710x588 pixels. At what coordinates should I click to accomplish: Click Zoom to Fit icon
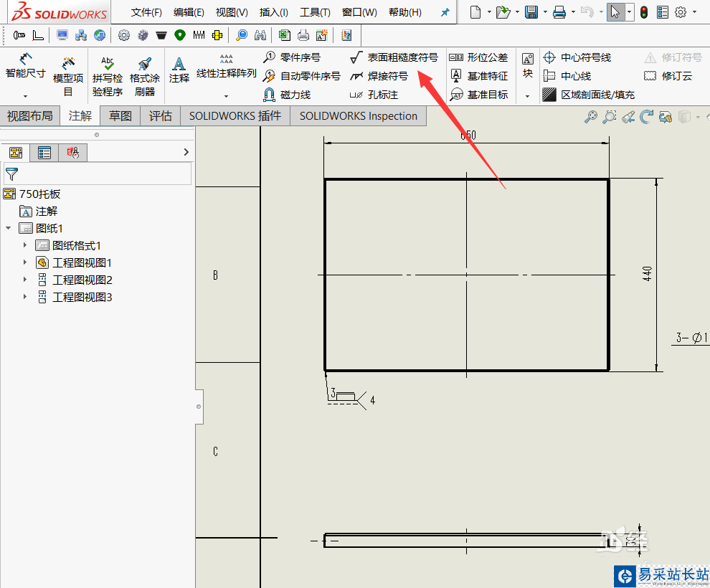(x=590, y=117)
